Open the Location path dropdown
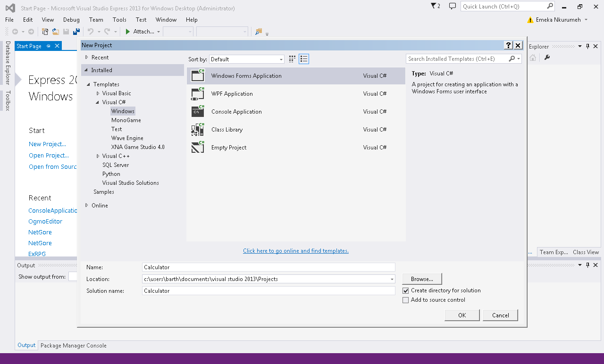Viewport: 604px width, 364px height. (x=392, y=279)
